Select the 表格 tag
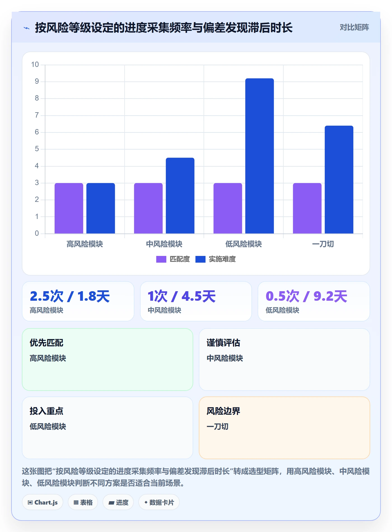This screenshot has width=392, height=532. click(83, 502)
